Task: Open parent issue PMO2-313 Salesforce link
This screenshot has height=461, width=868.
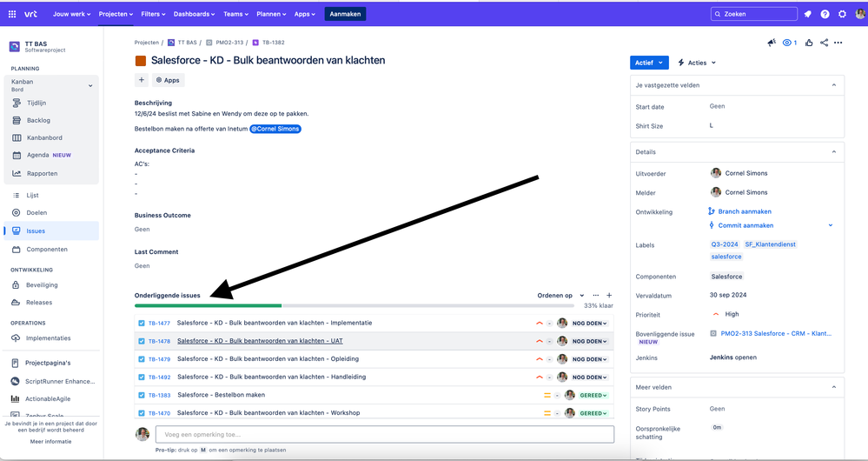Action: (776, 333)
